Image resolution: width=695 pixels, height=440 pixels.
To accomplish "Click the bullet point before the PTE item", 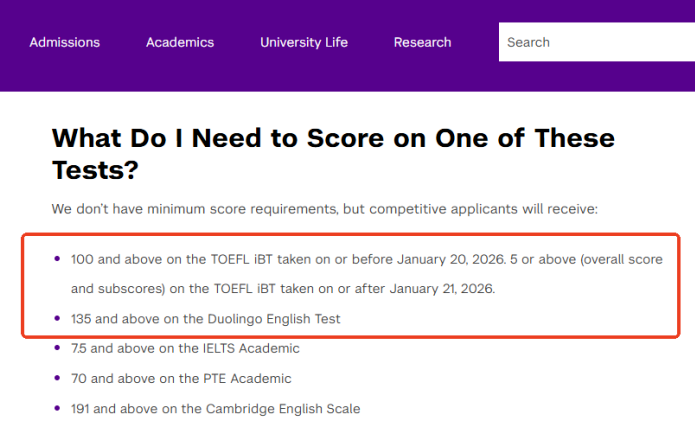I will [56, 378].
